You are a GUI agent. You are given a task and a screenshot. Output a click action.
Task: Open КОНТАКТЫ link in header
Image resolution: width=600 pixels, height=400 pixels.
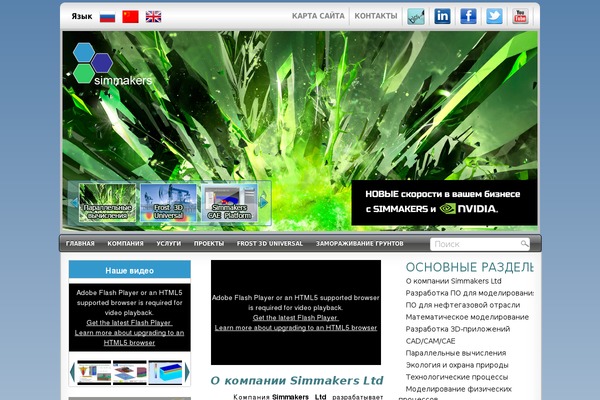[376, 16]
